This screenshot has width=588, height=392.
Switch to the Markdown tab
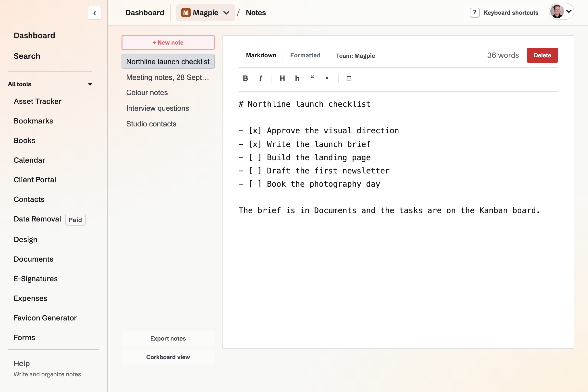pyautogui.click(x=261, y=55)
